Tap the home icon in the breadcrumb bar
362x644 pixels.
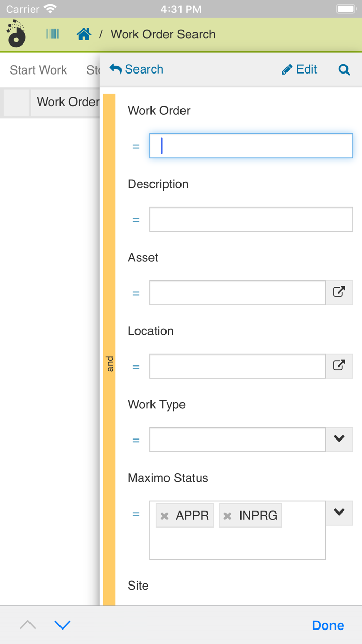pyautogui.click(x=84, y=34)
